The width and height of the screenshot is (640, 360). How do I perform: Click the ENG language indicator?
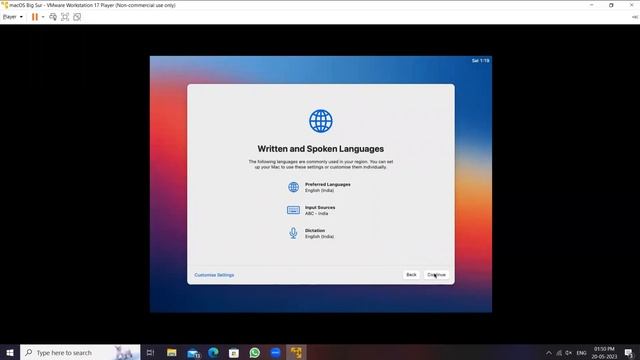tap(581, 353)
